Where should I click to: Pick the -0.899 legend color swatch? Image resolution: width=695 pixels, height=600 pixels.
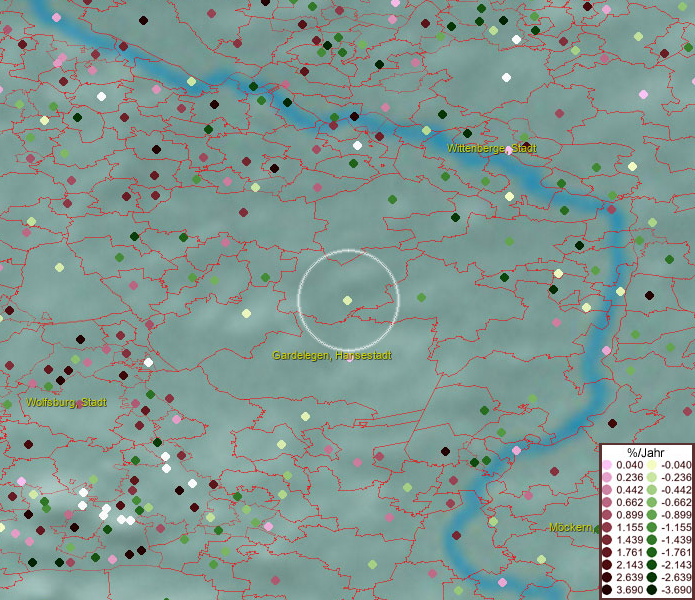[x=652, y=515]
